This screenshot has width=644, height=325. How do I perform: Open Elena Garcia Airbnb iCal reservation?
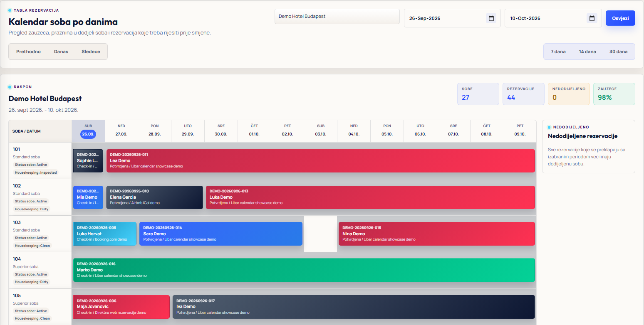155,197
